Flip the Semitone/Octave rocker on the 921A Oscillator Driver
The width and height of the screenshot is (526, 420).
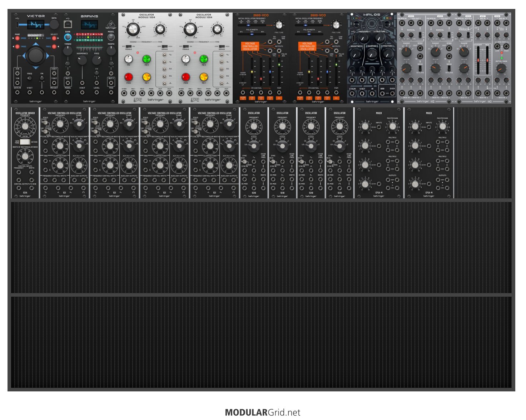[25, 142]
